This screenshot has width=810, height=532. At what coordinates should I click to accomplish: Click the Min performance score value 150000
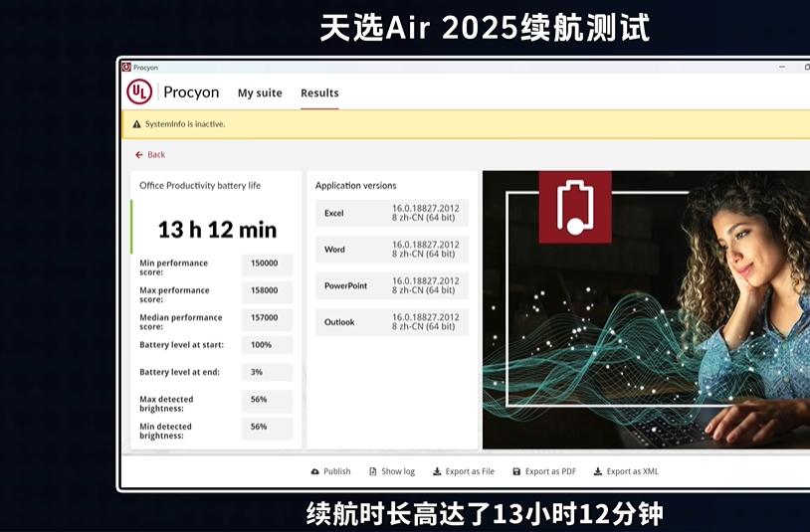[267, 266]
